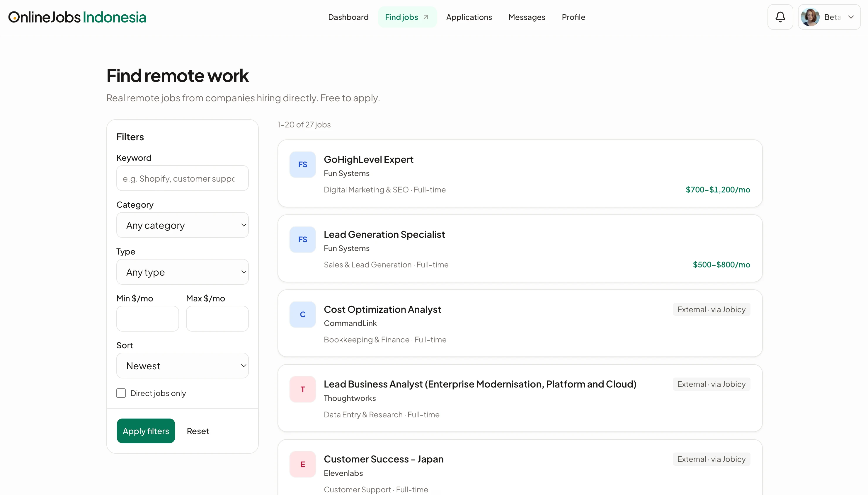Click the FS logo beside GoHighLevel Expert
Viewport: 868px width, 495px height.
click(x=302, y=165)
